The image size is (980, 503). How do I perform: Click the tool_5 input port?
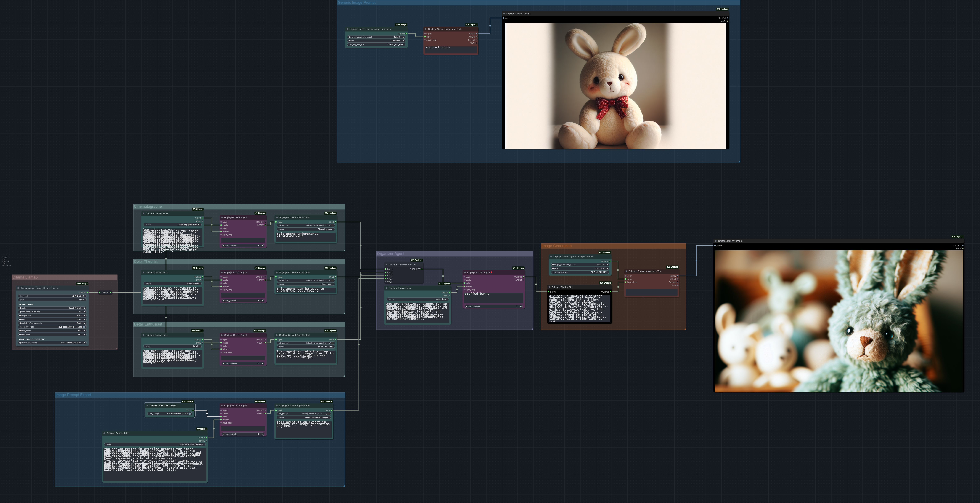(x=386, y=282)
